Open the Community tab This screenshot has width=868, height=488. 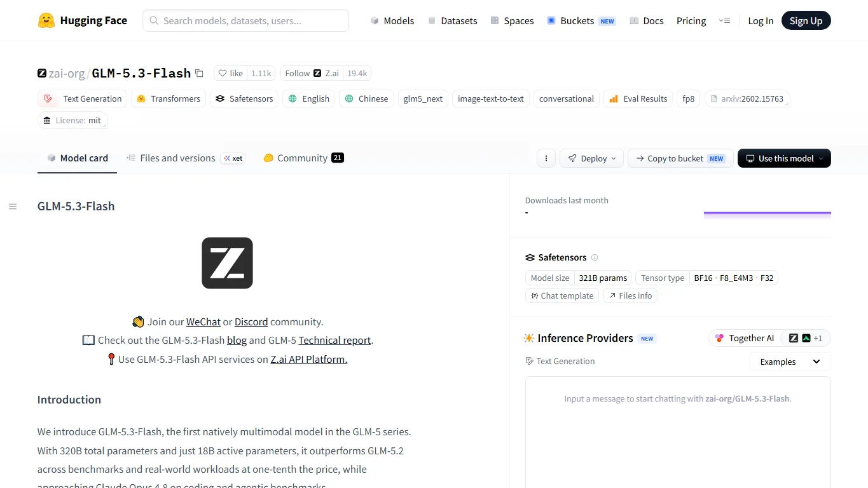pos(303,158)
